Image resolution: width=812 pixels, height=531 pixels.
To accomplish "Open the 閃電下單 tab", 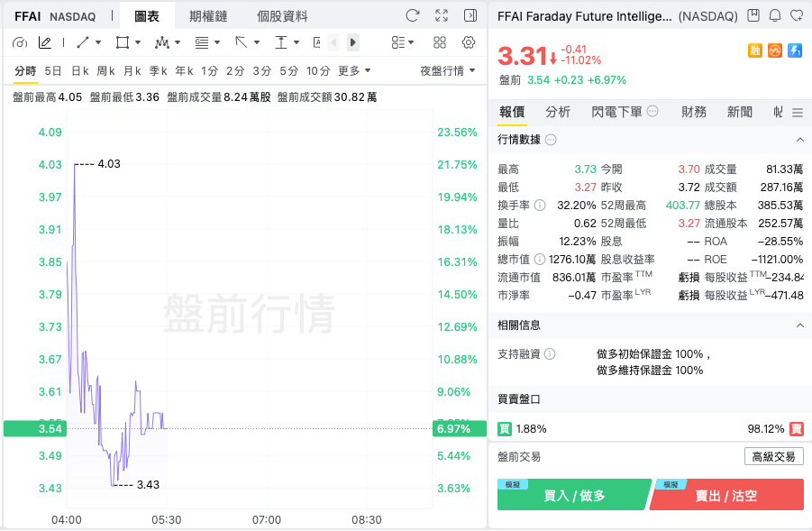I will tap(616, 112).
